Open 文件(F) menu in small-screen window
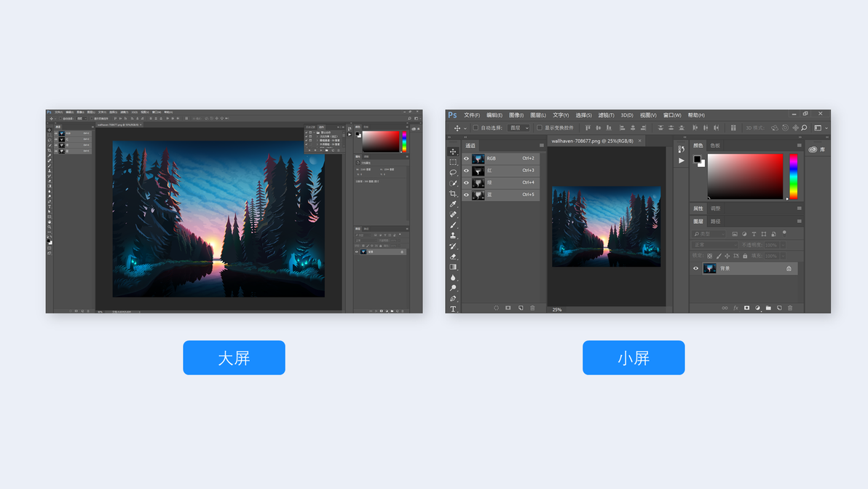868x489 pixels. click(472, 115)
